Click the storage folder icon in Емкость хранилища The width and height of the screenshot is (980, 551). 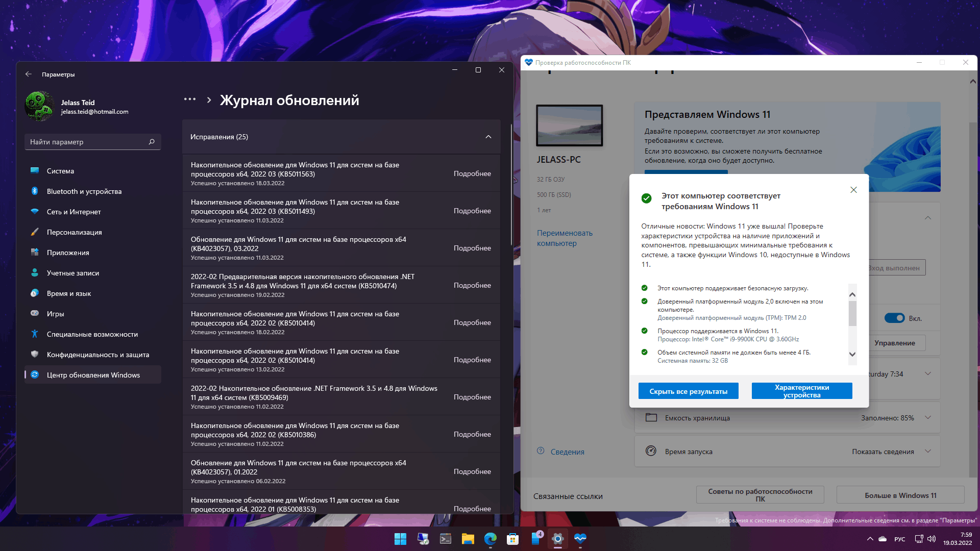point(651,417)
